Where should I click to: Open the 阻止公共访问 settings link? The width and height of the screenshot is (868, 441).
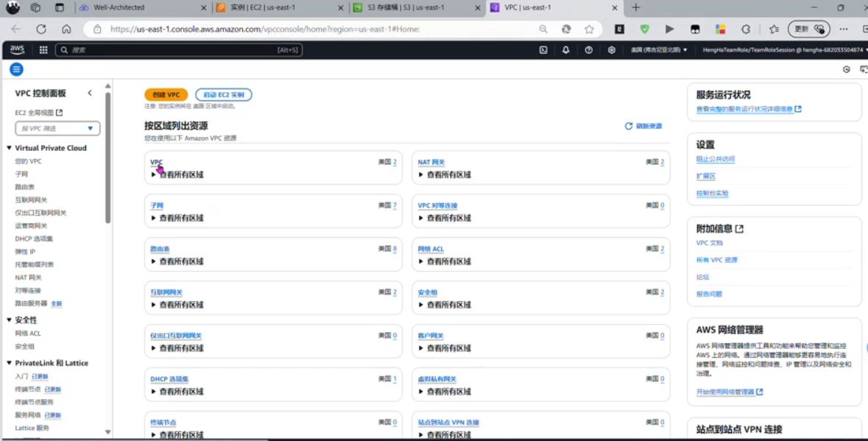715,159
